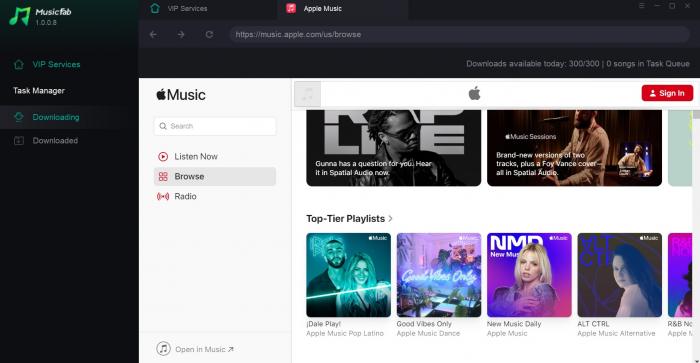Open VIP Services in the sidebar
Viewport: 700px width, 363px height.
pos(56,64)
